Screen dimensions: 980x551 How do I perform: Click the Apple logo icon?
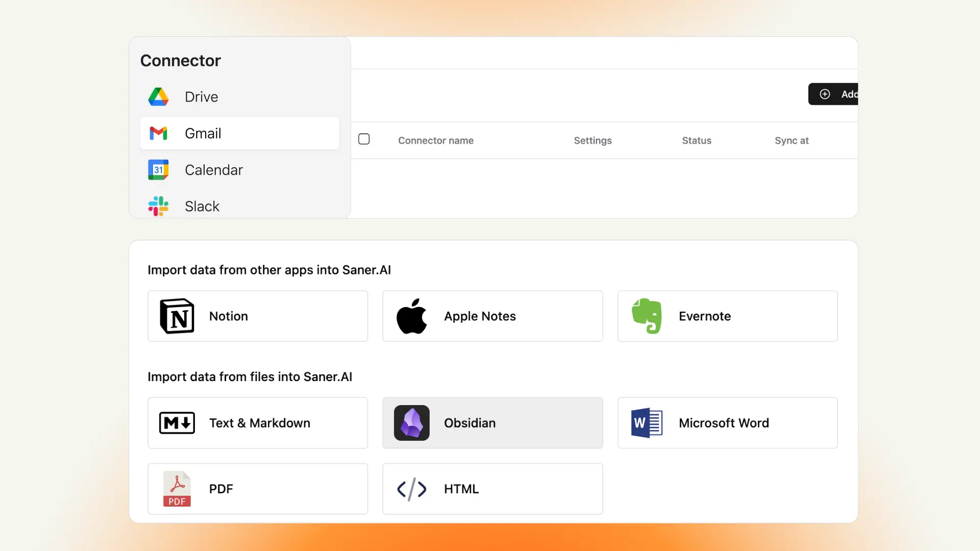pyautogui.click(x=411, y=316)
